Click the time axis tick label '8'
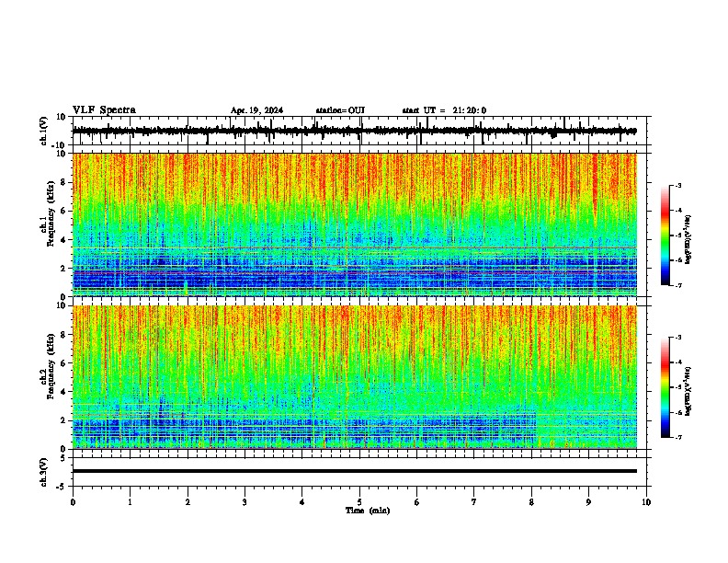Screen dimensions: 728x563 pos(531,502)
